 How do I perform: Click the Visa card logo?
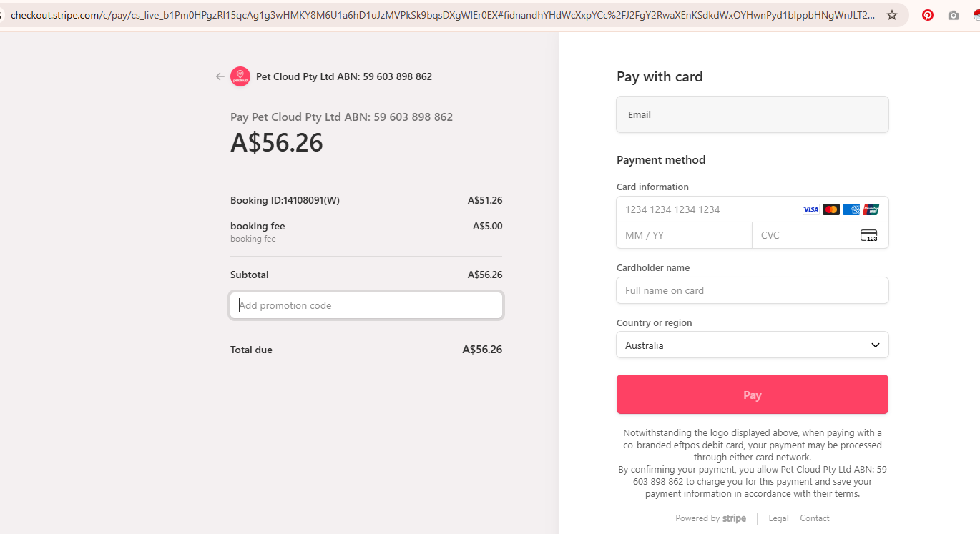coord(810,209)
